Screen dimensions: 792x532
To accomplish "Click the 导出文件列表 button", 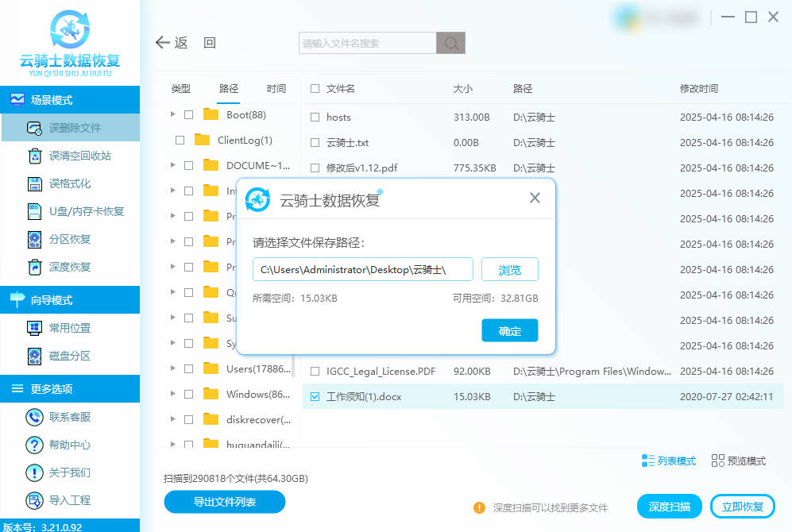I will click(225, 502).
